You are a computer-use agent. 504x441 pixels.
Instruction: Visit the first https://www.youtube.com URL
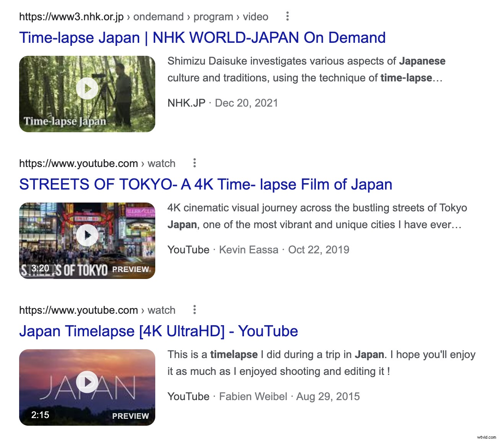click(x=78, y=163)
